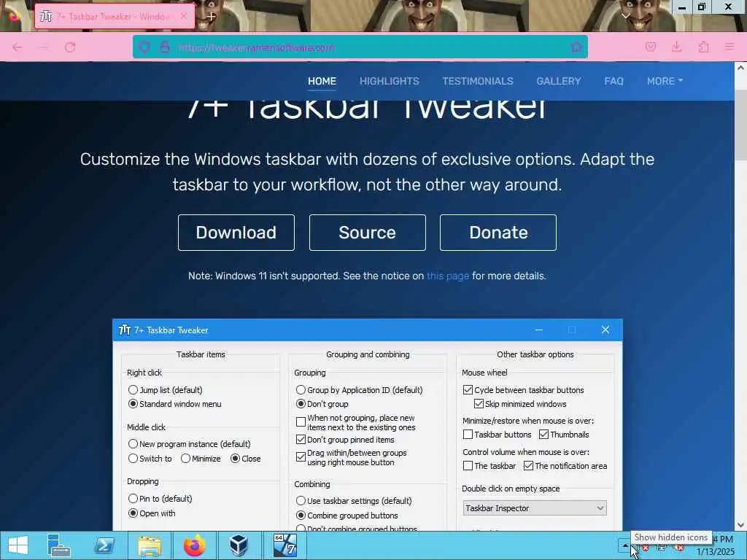Open the list all tabs chevron
The image size is (747, 560).
(625, 16)
